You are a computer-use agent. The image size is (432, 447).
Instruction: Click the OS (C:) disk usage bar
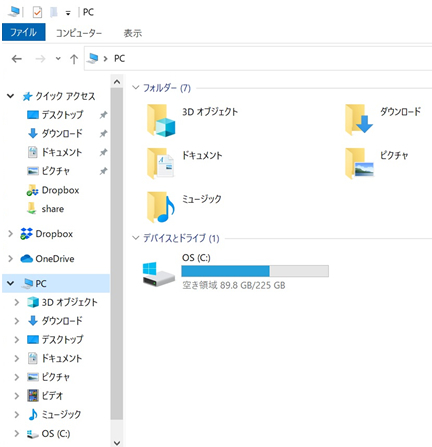(x=255, y=271)
